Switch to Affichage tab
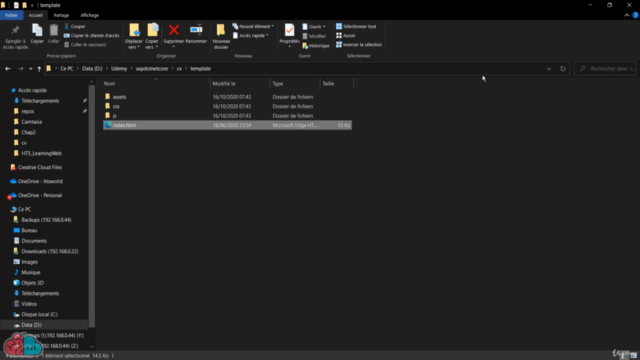 (x=89, y=15)
